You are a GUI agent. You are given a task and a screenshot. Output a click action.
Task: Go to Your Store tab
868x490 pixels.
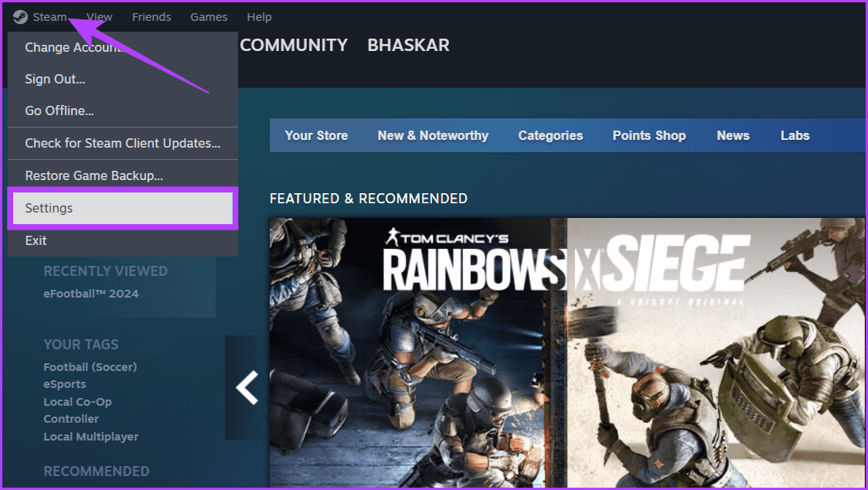pyautogui.click(x=316, y=135)
